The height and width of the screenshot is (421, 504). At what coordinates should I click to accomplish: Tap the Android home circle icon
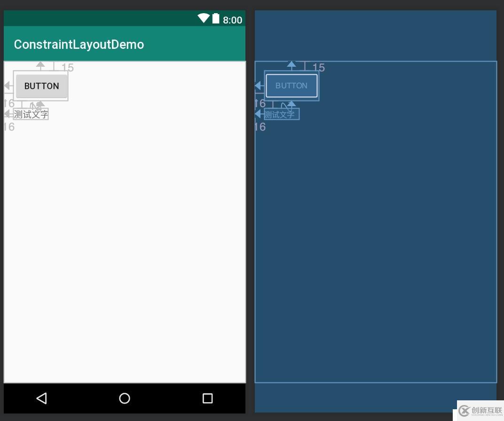click(125, 398)
